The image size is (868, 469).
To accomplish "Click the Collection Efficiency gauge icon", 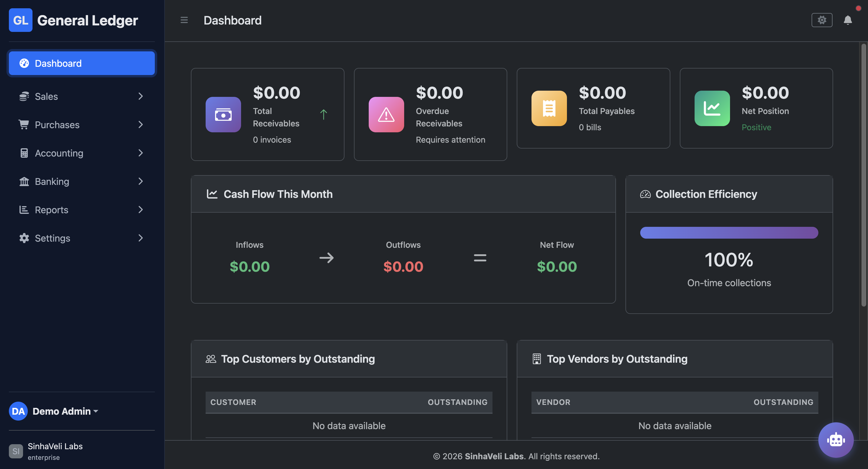I will pyautogui.click(x=645, y=194).
